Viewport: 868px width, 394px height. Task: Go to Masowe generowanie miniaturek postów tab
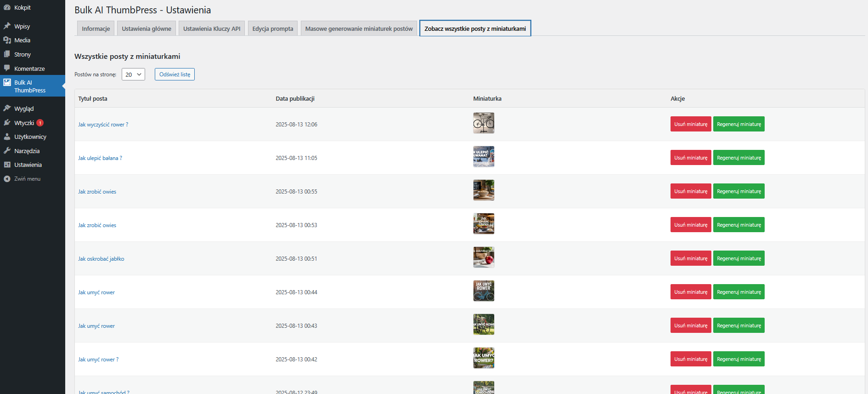click(359, 29)
